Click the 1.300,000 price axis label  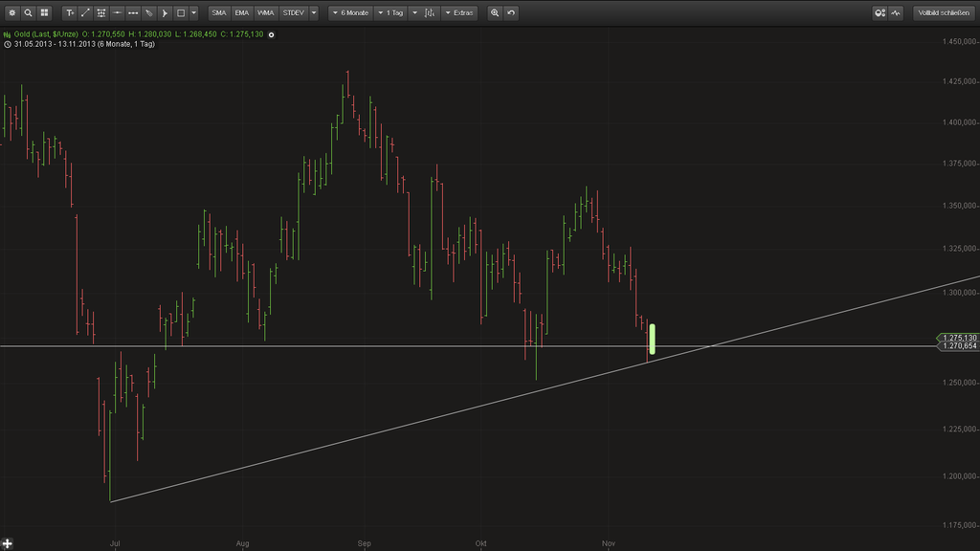click(x=959, y=293)
